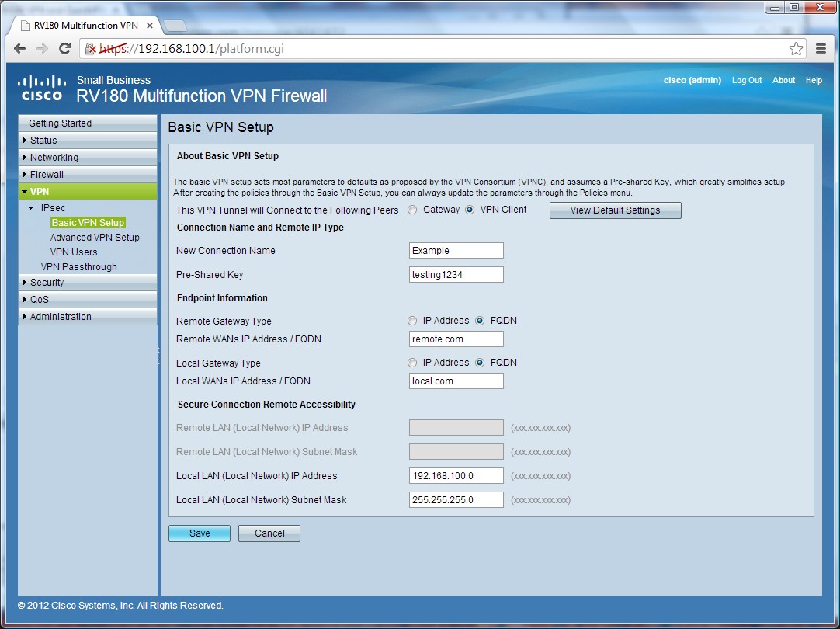
Task: Click the Log Out link
Action: [x=747, y=80]
